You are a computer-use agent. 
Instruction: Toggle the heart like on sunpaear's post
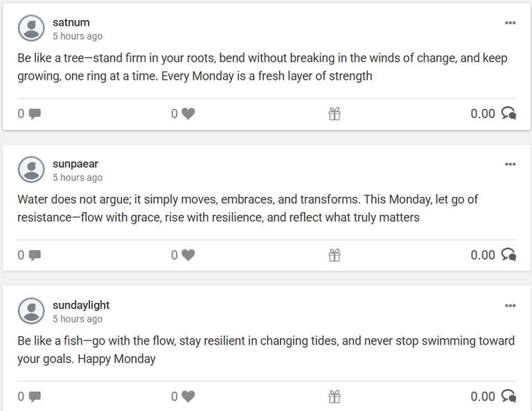point(188,255)
